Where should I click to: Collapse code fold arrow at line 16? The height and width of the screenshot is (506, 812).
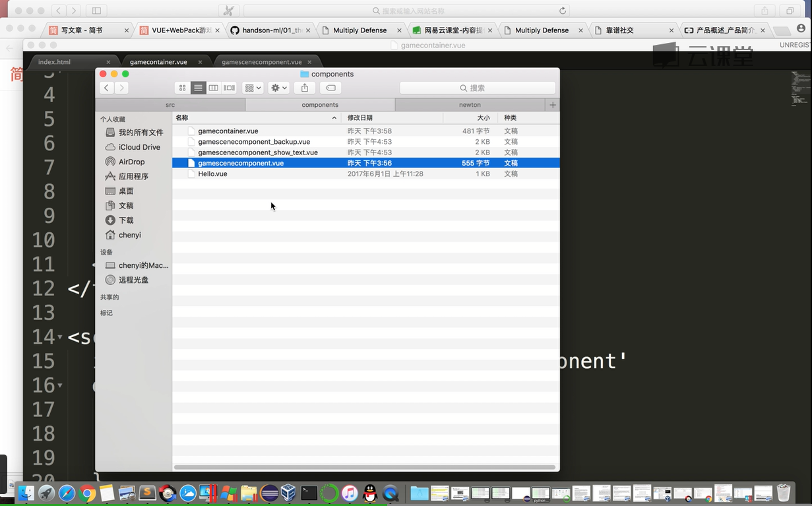point(60,385)
